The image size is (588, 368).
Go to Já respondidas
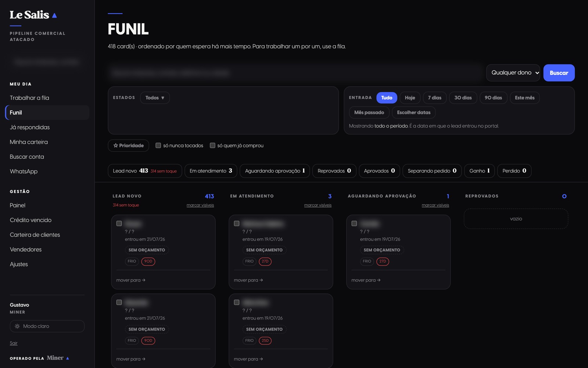pyautogui.click(x=47, y=127)
